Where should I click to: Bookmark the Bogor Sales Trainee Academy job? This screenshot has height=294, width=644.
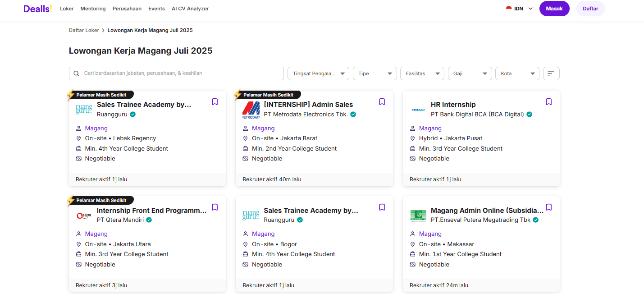[382, 207]
